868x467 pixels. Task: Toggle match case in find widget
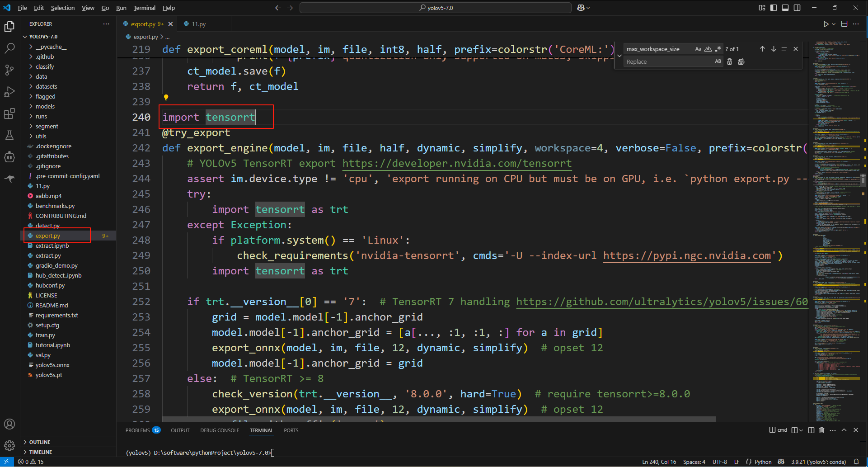pyautogui.click(x=698, y=49)
